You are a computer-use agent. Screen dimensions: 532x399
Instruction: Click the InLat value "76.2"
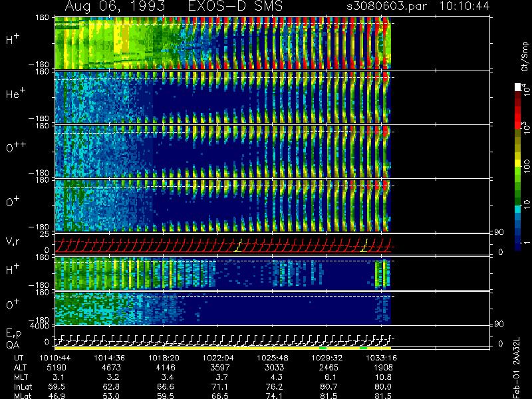(274, 386)
